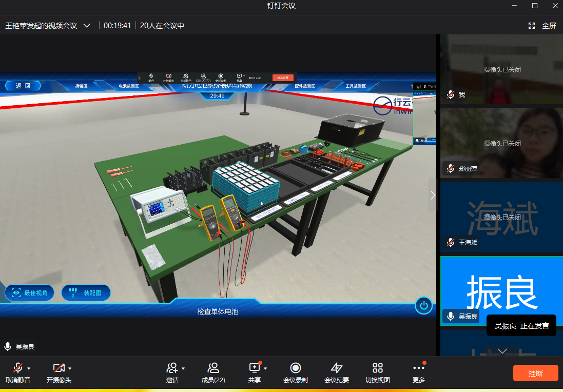Collapse the participant sidebar with arrow handle
Screen dimensions: 563x392
(433, 195)
